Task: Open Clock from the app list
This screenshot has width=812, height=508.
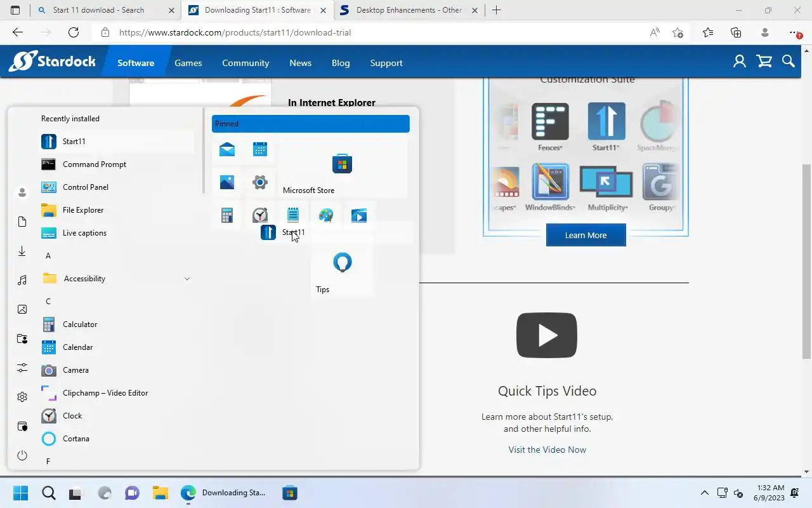Action: pyautogui.click(x=115, y=416)
